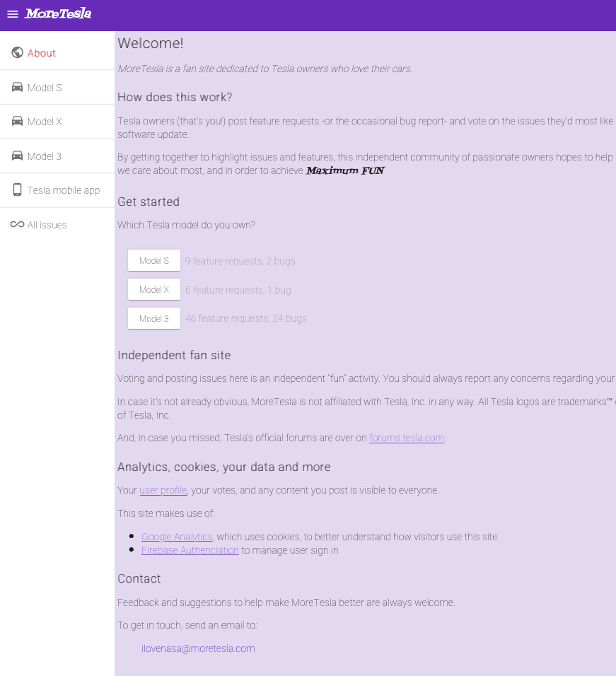The height and width of the screenshot is (676, 616).
Task: Open Model S sidebar entry
Action: click(57, 87)
